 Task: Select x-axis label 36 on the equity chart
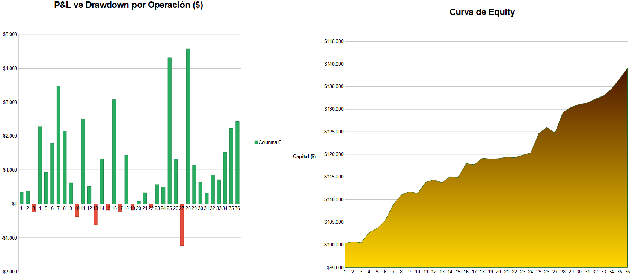tap(627, 271)
